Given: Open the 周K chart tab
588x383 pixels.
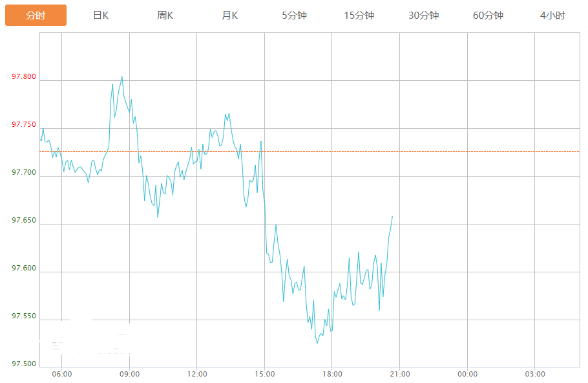Looking at the screenshot, I should [165, 16].
